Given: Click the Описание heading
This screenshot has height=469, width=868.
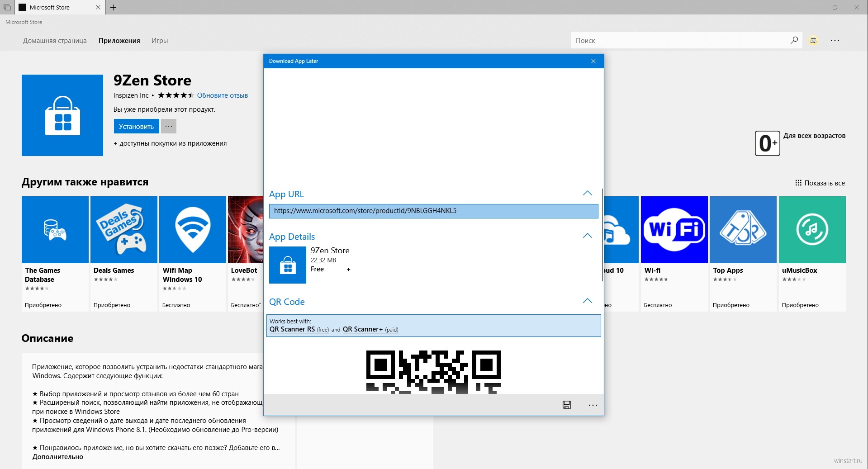Looking at the screenshot, I should (47, 338).
